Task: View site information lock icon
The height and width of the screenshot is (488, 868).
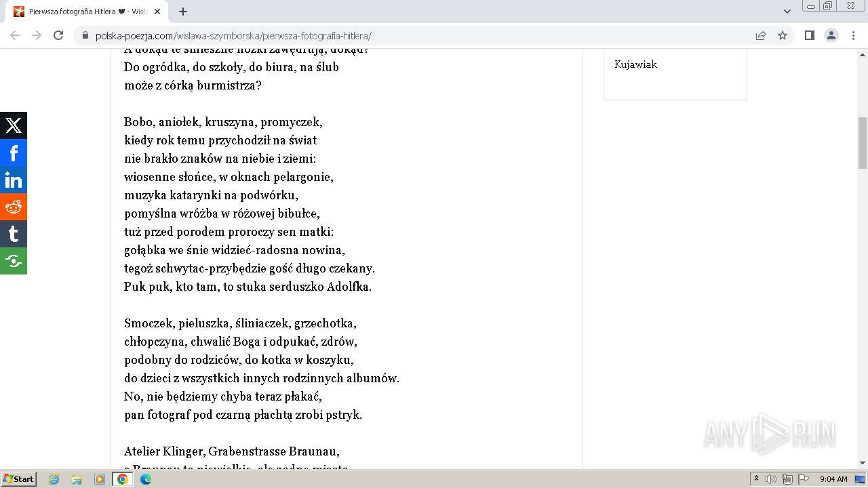Action: coord(85,36)
